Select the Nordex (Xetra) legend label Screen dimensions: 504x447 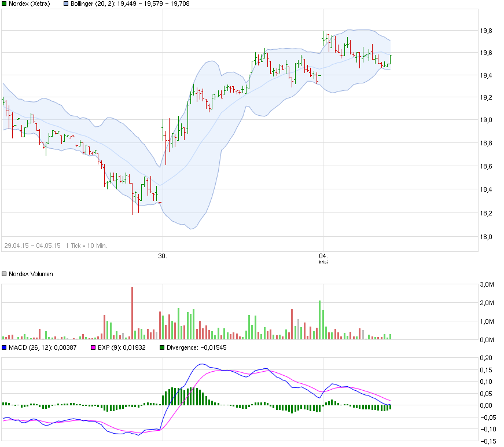point(30,4)
